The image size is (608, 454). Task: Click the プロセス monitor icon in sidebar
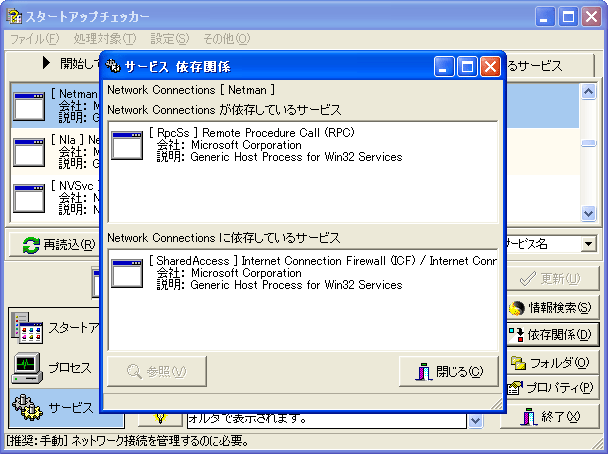[x=27, y=368]
